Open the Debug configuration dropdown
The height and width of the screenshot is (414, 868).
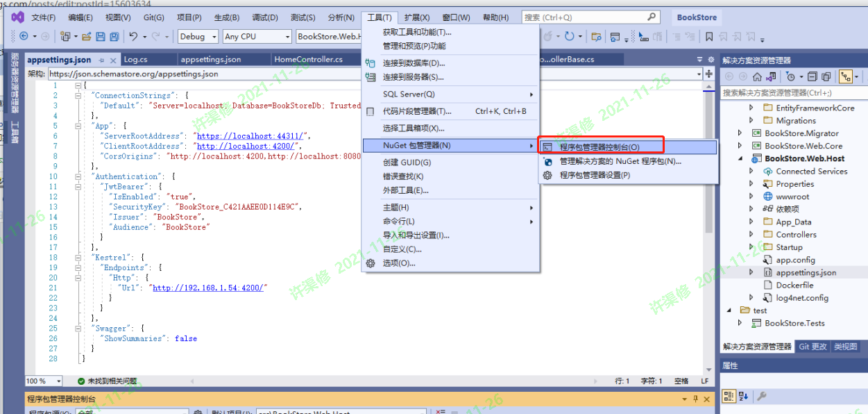pos(198,36)
